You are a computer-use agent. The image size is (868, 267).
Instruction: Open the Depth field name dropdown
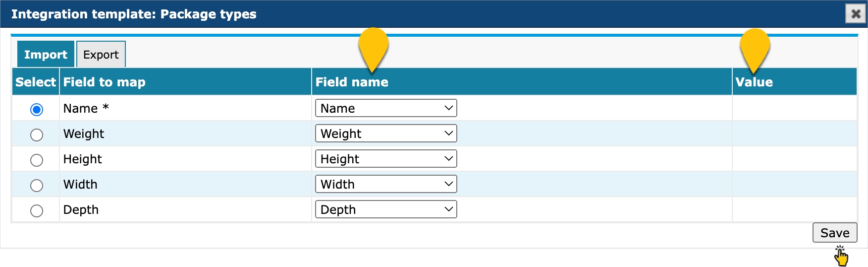click(386, 209)
